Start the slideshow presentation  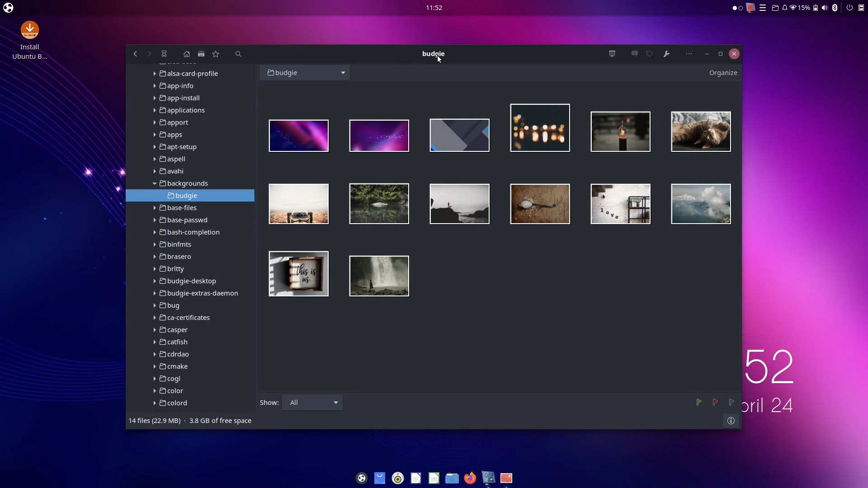pyautogui.click(x=612, y=54)
